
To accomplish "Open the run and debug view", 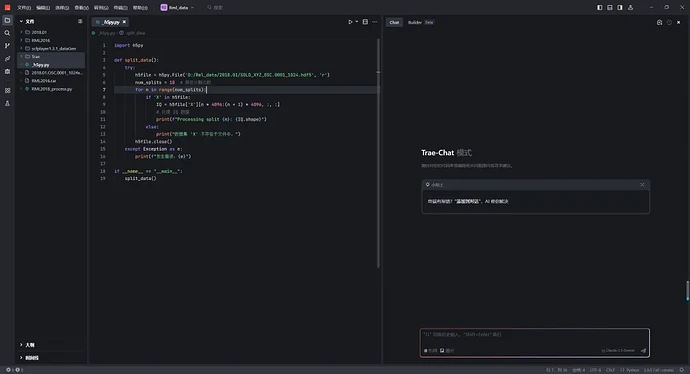I will tap(7, 71).
